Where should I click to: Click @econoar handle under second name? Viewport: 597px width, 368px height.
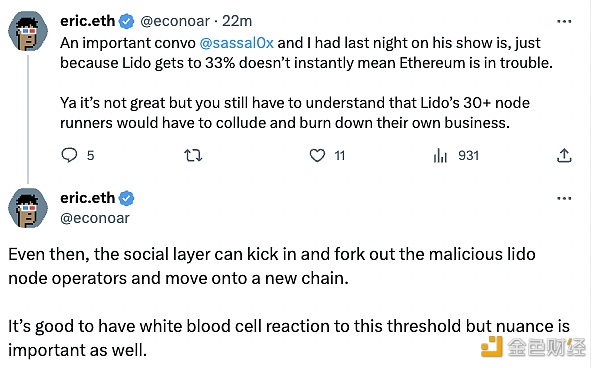coord(95,218)
